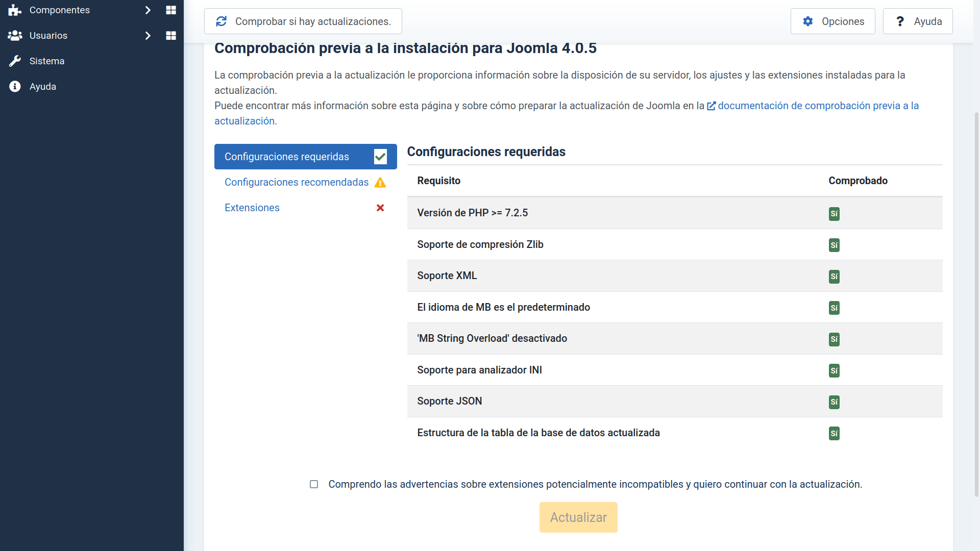Click 'Soporte de compresión Zlib' text
This screenshot has width=980, height=551.
(x=480, y=244)
